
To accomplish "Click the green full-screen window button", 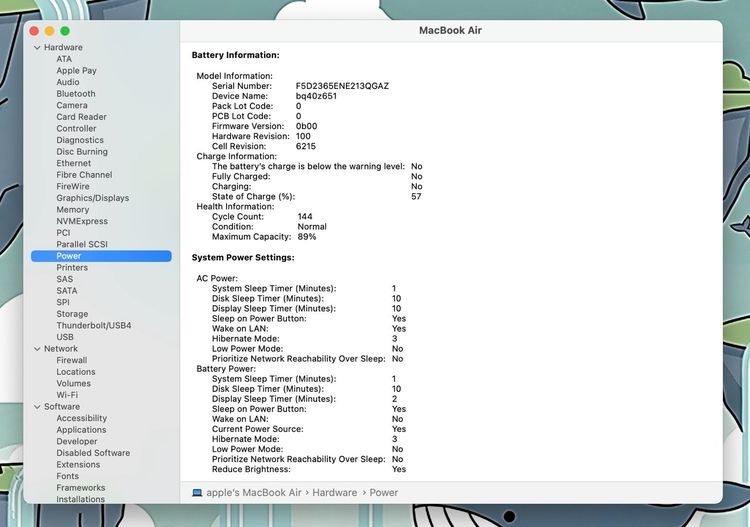I will coord(65,31).
